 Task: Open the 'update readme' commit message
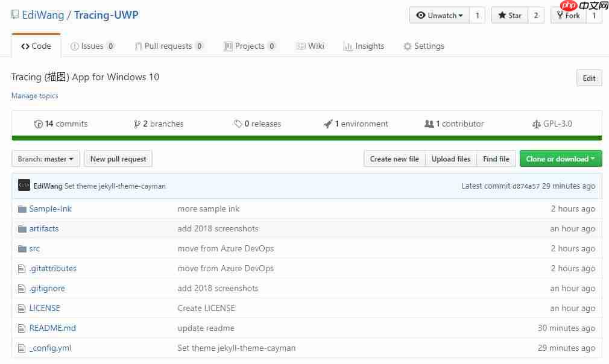tap(206, 328)
